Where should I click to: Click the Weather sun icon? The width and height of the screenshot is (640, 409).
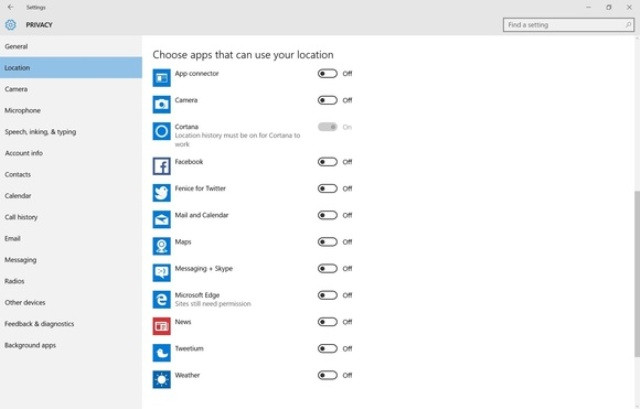162,379
